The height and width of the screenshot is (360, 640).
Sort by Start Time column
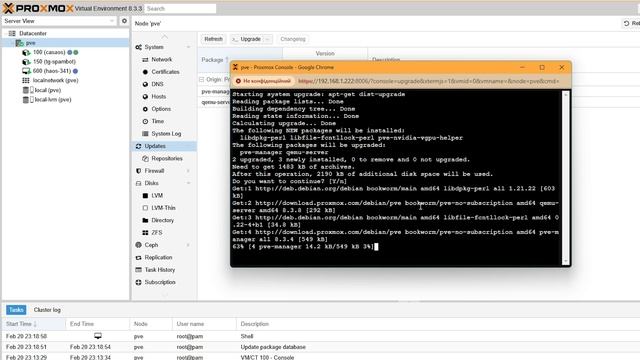33,324
